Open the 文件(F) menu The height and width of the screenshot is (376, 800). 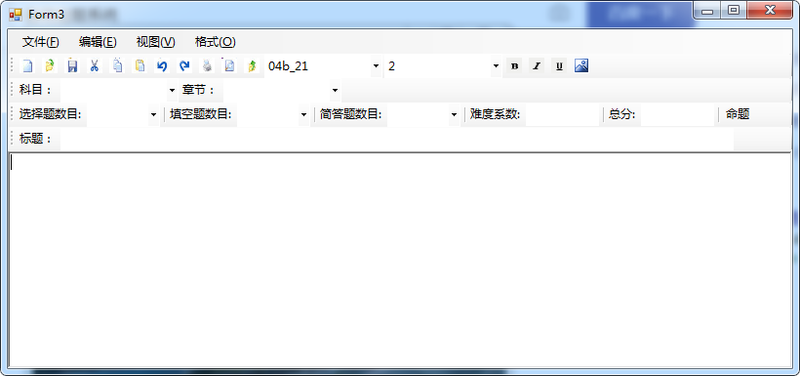(x=41, y=42)
